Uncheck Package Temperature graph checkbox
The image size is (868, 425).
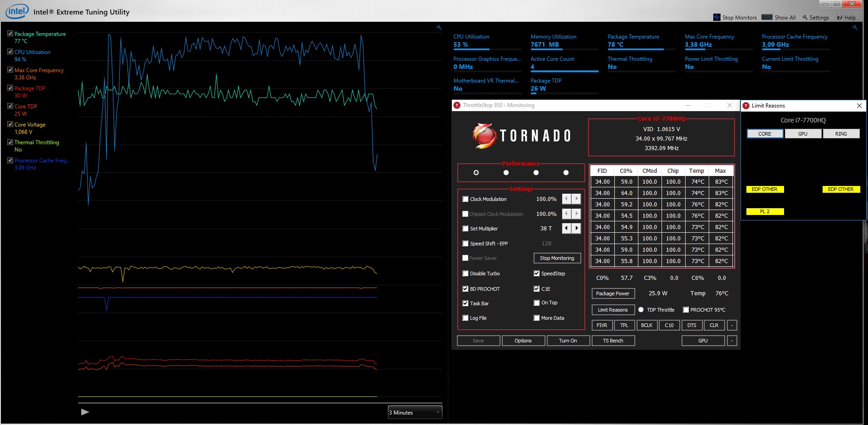(10, 34)
